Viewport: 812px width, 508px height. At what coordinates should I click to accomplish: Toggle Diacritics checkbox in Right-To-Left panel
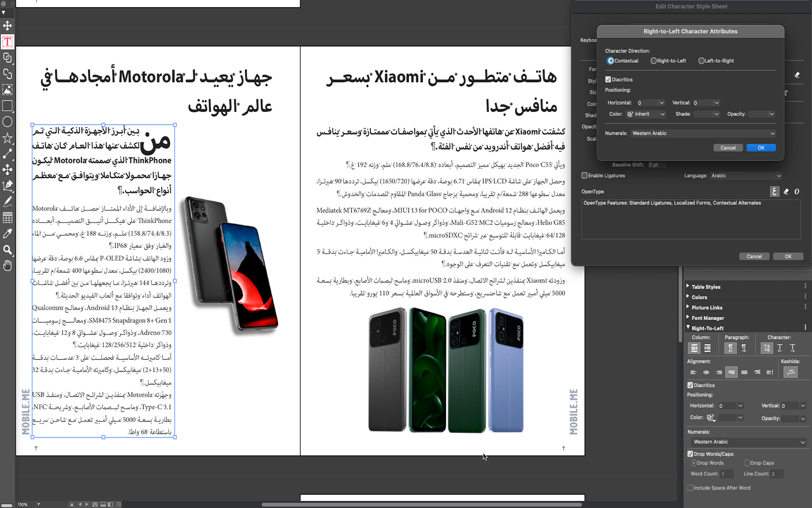point(690,385)
